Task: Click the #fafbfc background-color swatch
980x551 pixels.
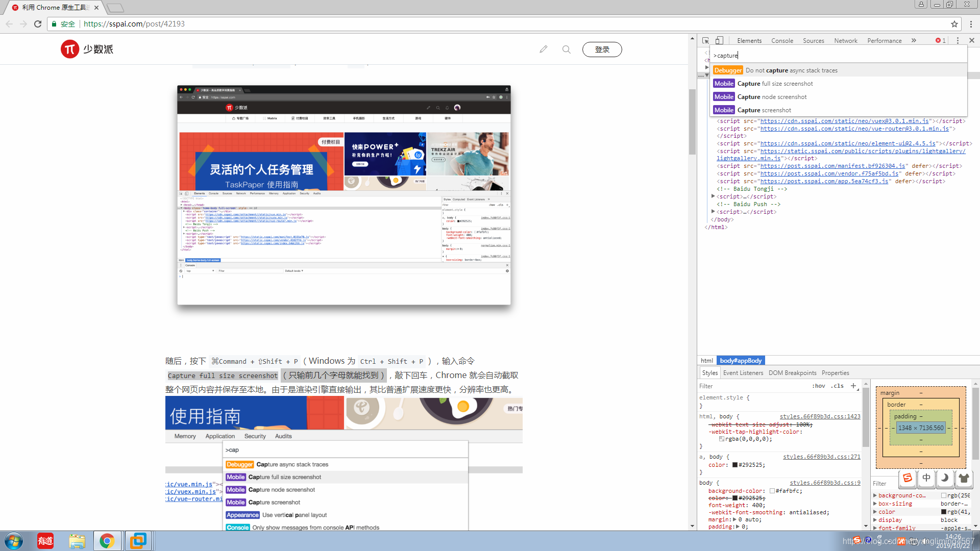Action: (772, 491)
